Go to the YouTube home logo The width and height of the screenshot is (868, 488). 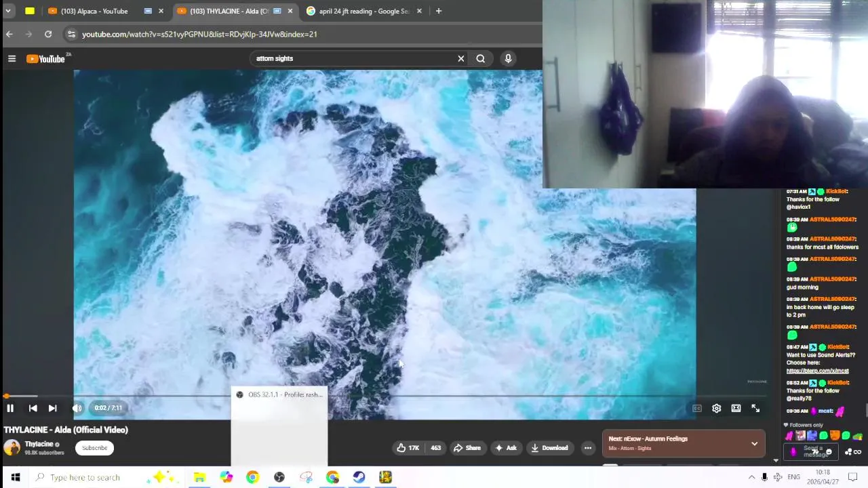coord(45,59)
